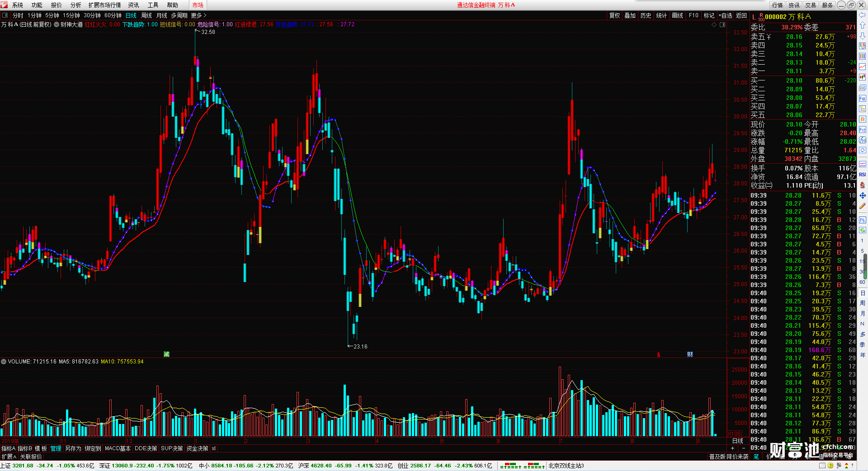
Task: Open the 财神大道 indicator dropdown circle
Action: tap(57, 24)
